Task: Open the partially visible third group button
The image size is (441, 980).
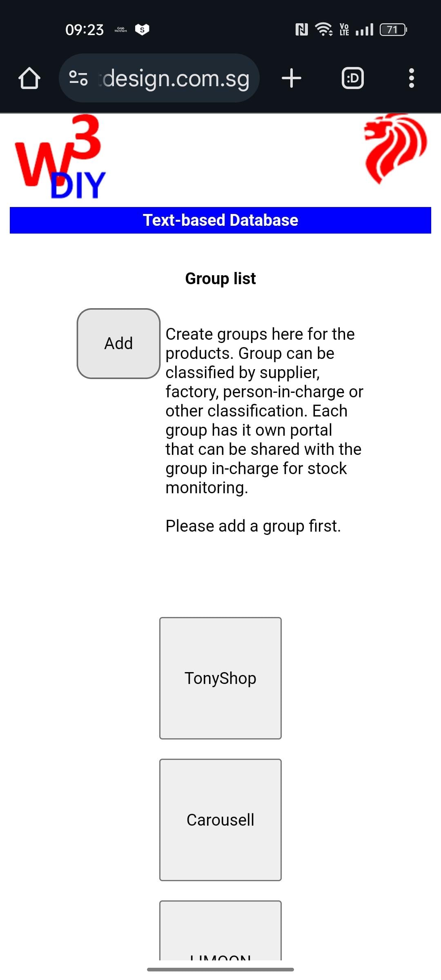Action: tap(220, 931)
